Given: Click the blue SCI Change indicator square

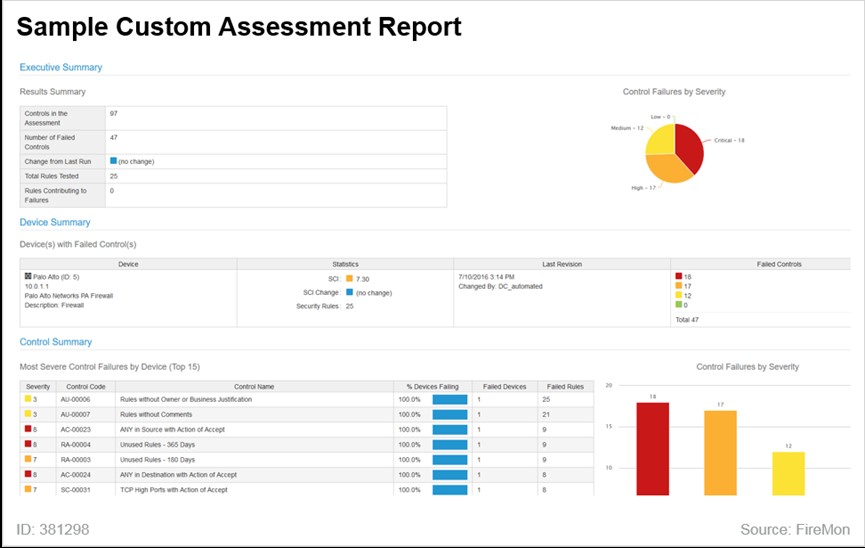Looking at the screenshot, I should click(349, 292).
